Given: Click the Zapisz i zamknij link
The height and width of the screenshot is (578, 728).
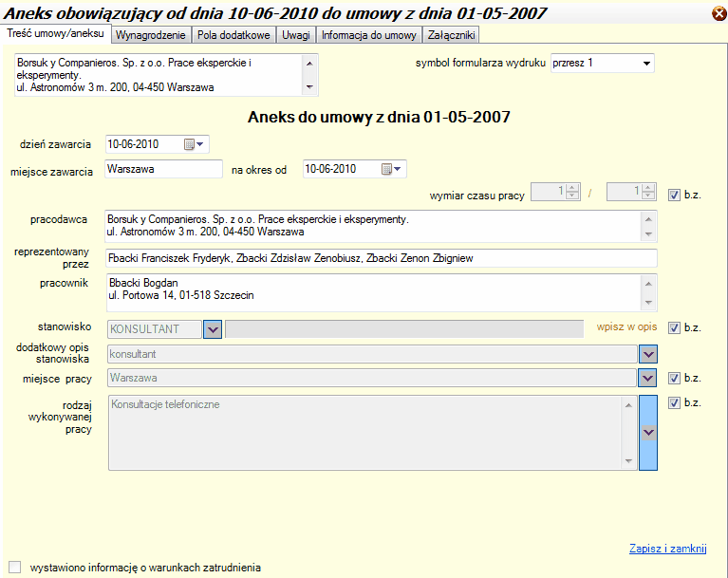Looking at the screenshot, I should [x=667, y=549].
